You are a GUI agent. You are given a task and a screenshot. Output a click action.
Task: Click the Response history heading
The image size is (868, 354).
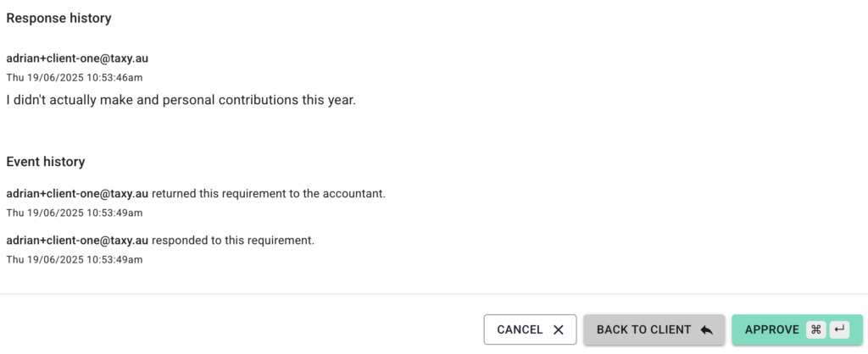click(x=58, y=18)
